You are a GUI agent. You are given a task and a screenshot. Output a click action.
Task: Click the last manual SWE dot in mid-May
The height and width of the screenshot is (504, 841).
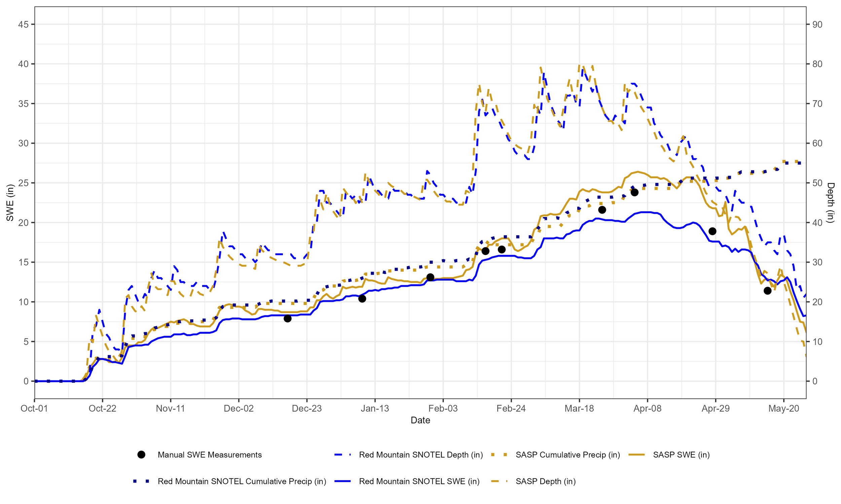click(767, 291)
